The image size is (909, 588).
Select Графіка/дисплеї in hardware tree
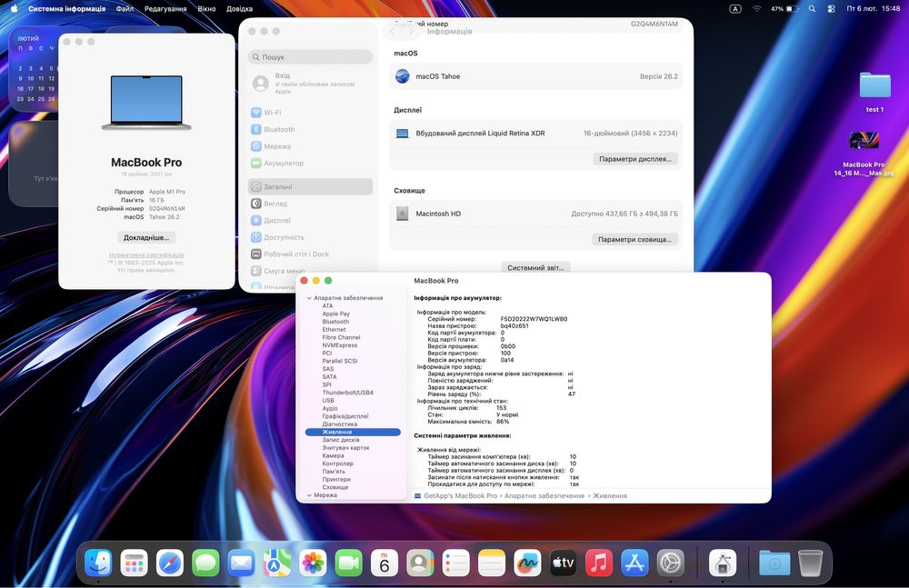(x=345, y=416)
